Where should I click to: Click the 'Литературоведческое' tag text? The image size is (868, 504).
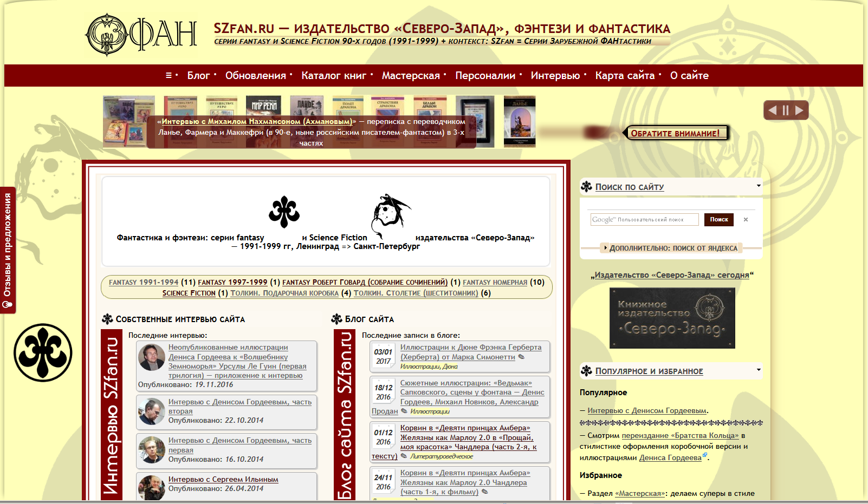tap(442, 456)
